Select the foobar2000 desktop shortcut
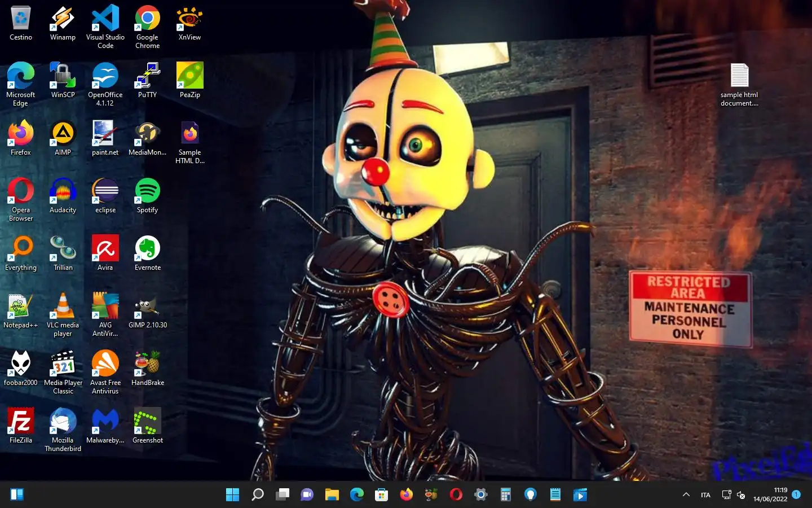 pyautogui.click(x=21, y=369)
